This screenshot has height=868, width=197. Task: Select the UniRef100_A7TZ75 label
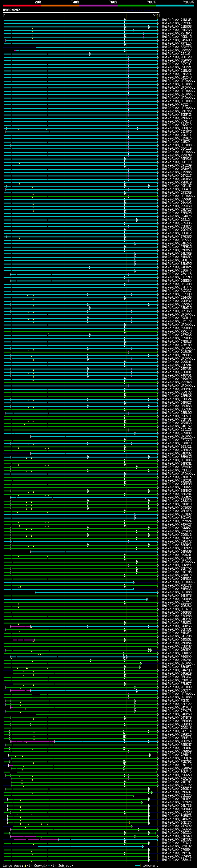tap(177, 440)
